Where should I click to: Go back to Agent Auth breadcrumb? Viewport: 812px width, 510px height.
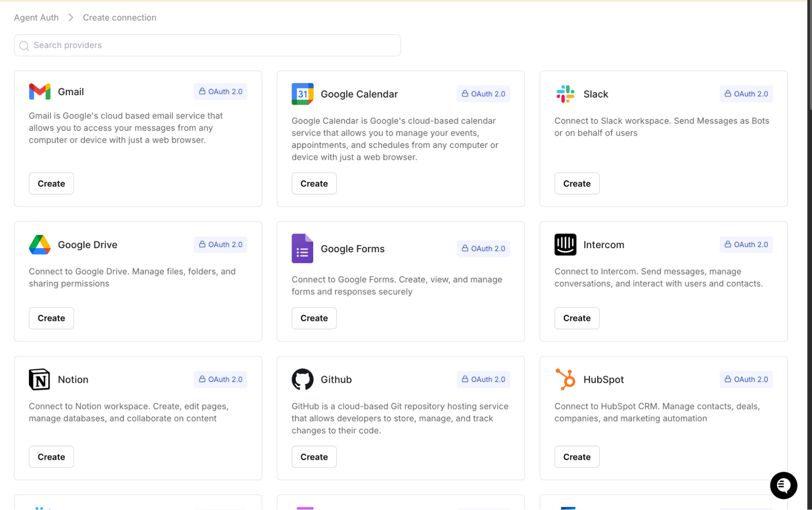click(x=36, y=17)
